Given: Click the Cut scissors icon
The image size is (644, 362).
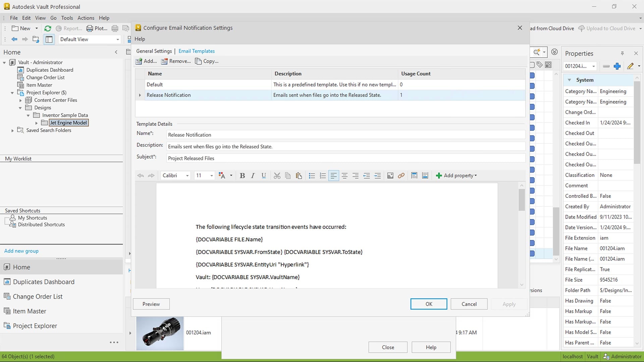Looking at the screenshot, I should click(277, 176).
